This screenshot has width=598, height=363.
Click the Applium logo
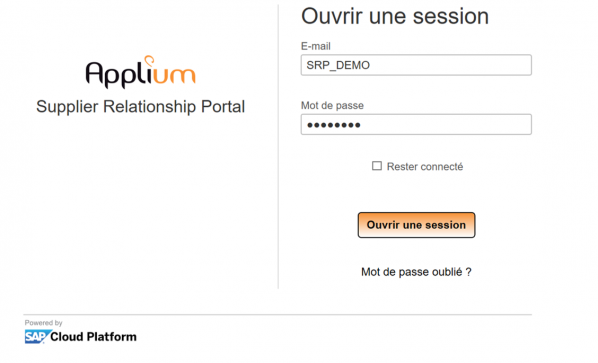pos(141,72)
